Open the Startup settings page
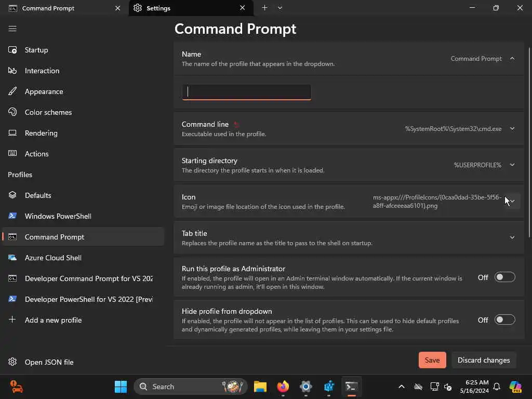This screenshot has height=399, width=532. pyautogui.click(x=83, y=50)
